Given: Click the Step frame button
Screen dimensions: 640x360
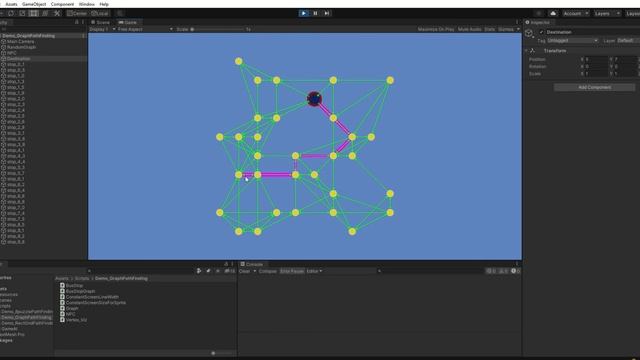Looking at the screenshot, I should [327, 13].
